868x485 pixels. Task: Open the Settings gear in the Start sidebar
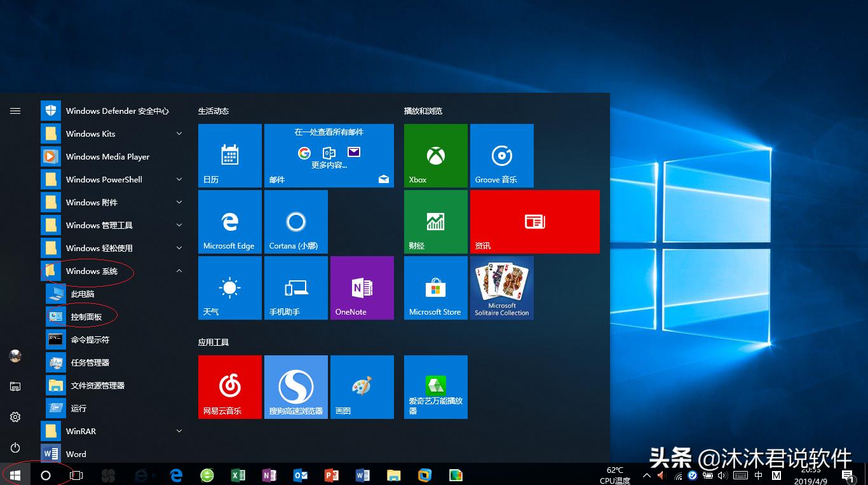15,417
